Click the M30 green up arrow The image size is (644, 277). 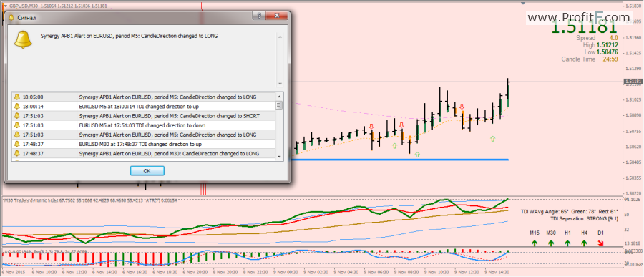551,243
